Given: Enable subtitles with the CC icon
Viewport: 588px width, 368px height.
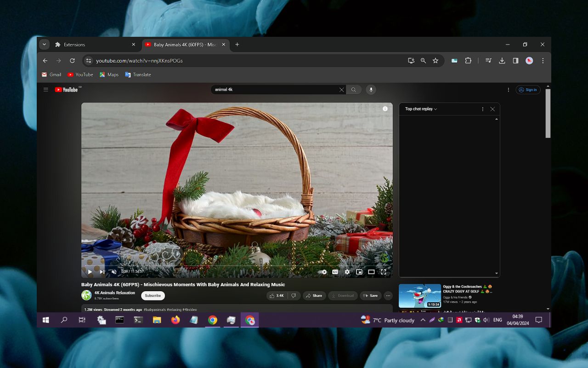Looking at the screenshot, I should point(335,272).
